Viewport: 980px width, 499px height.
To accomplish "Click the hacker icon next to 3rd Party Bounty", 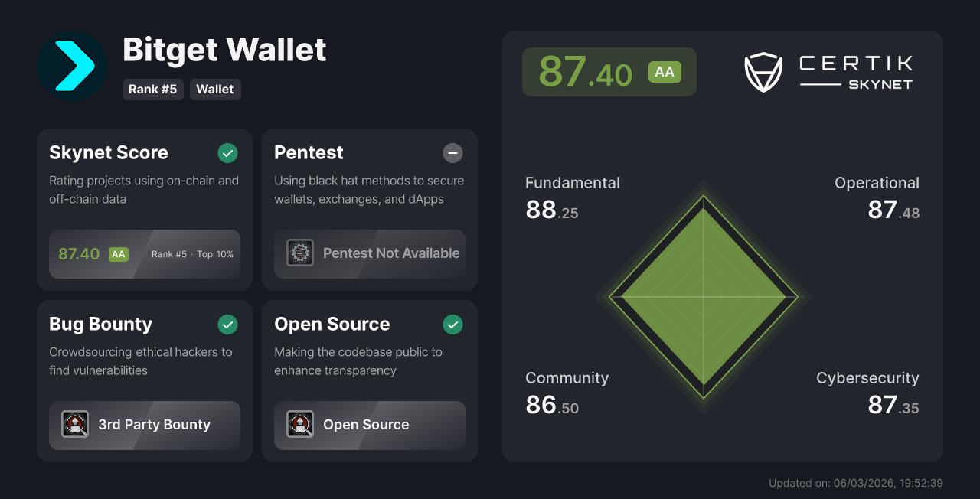I will coord(75,424).
